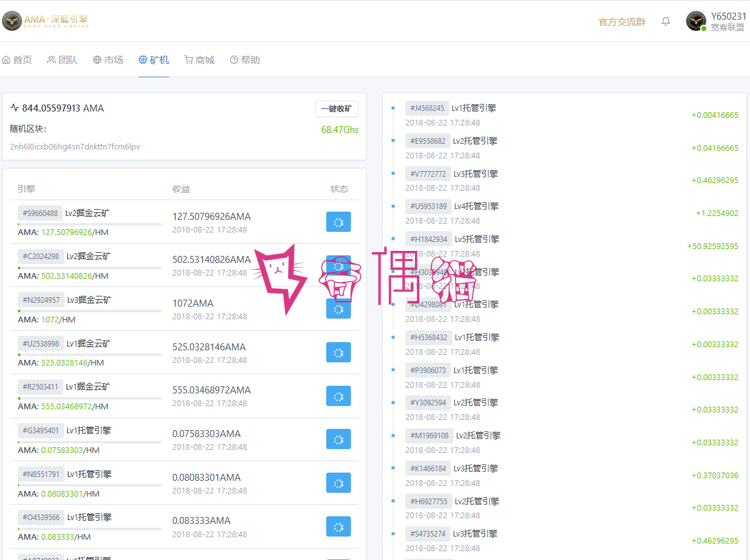
Task: Collect earnings for engine #U2538998
Action: pyautogui.click(x=339, y=352)
